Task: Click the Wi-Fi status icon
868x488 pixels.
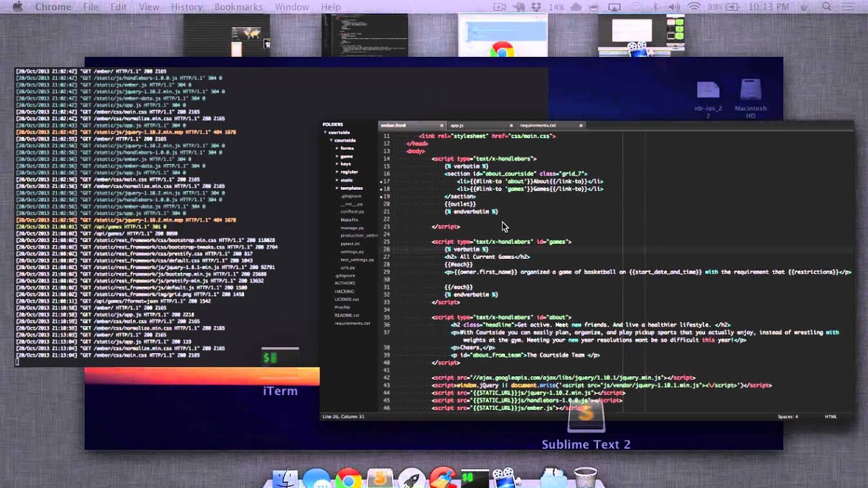Action: (694, 7)
